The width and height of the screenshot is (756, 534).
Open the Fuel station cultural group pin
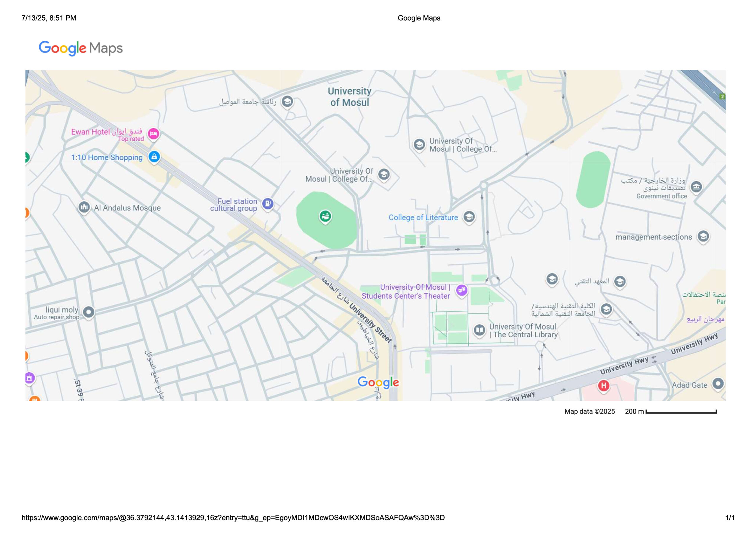pos(268,204)
